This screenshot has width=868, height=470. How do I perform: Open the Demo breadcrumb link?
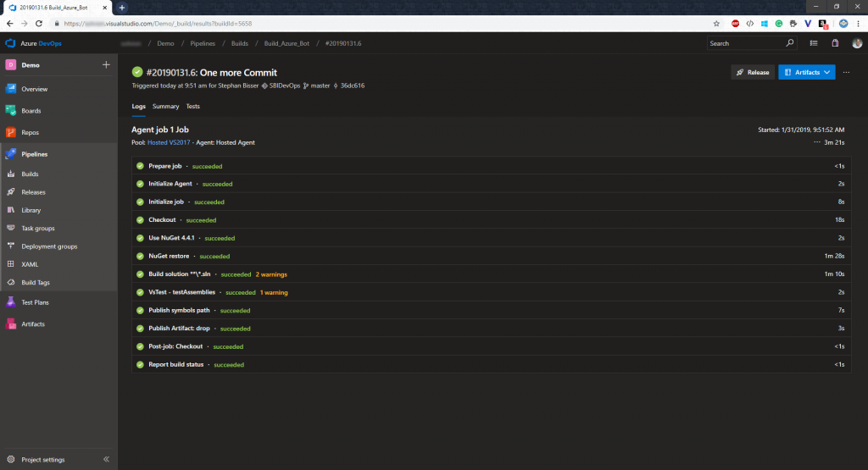click(x=165, y=43)
